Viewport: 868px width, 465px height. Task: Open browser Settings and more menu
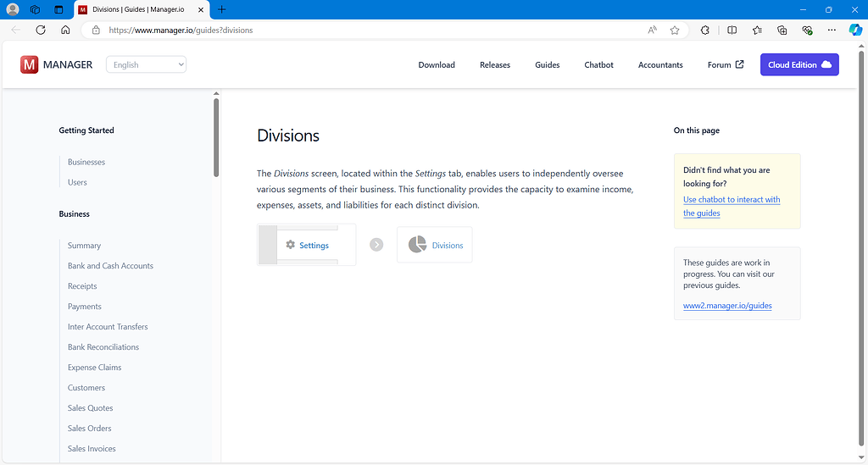[x=832, y=30]
